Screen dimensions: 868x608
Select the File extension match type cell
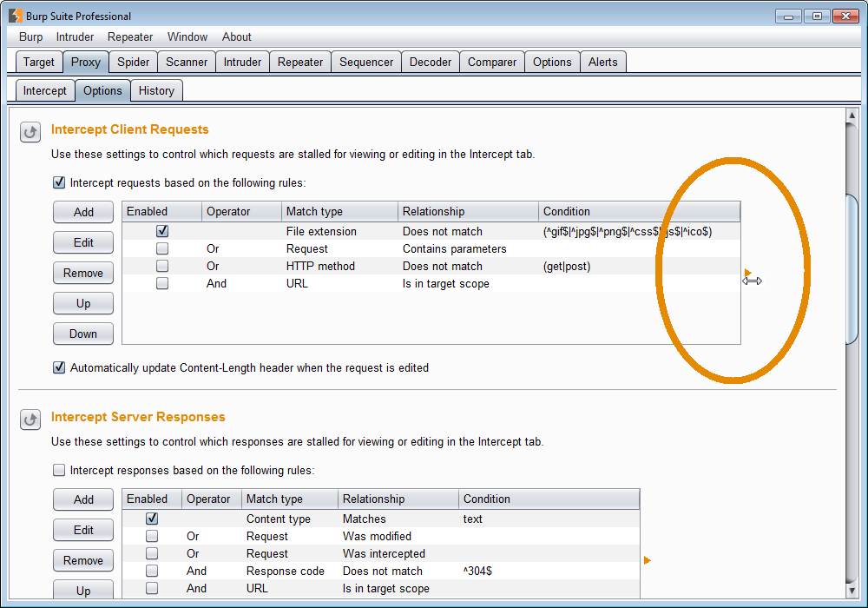340,231
